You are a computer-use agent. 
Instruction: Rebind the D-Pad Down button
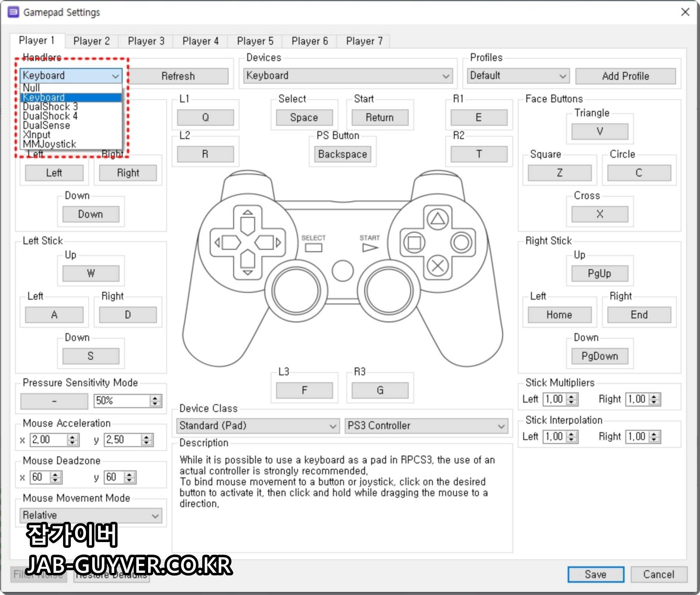[x=91, y=214]
